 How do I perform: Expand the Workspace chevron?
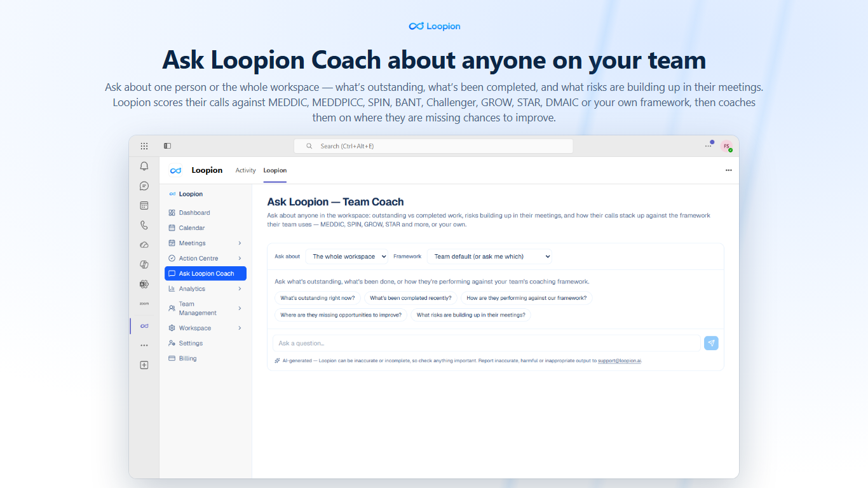[240, 328]
